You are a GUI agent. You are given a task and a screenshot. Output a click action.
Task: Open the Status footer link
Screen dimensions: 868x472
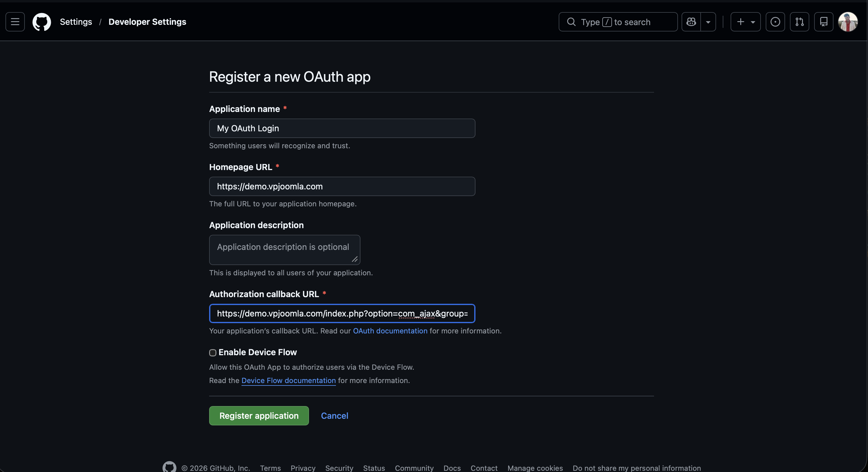point(374,468)
